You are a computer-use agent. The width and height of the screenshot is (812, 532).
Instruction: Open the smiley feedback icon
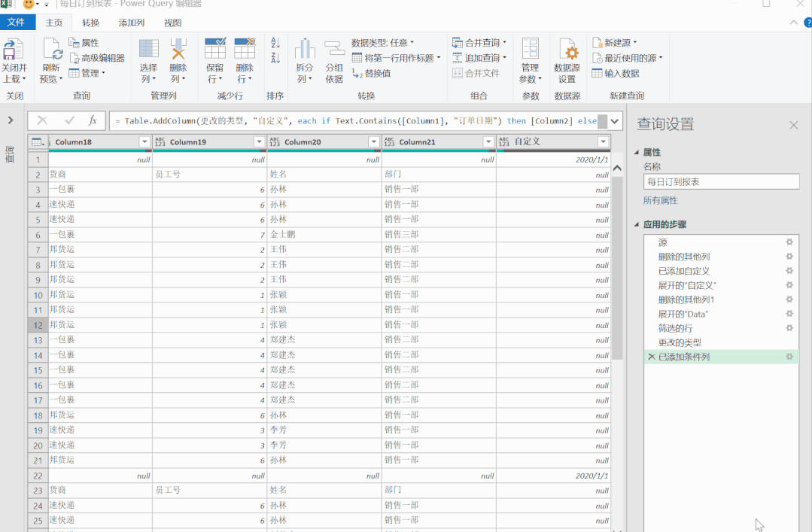coord(29,5)
